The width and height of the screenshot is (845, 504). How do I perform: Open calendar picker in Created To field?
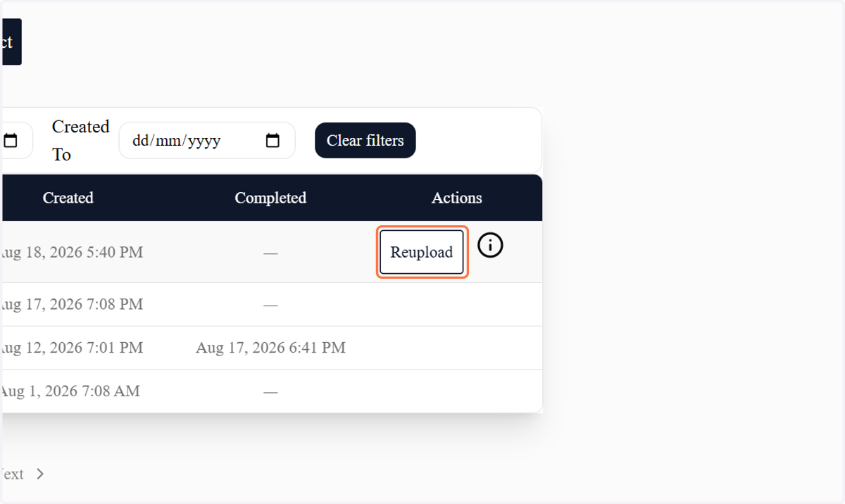coord(273,141)
